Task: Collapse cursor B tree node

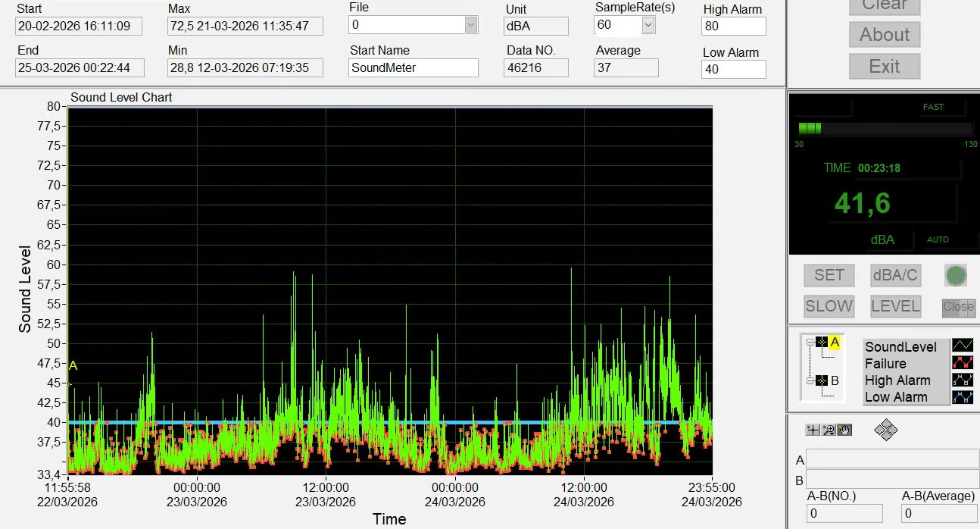Action: click(x=810, y=380)
